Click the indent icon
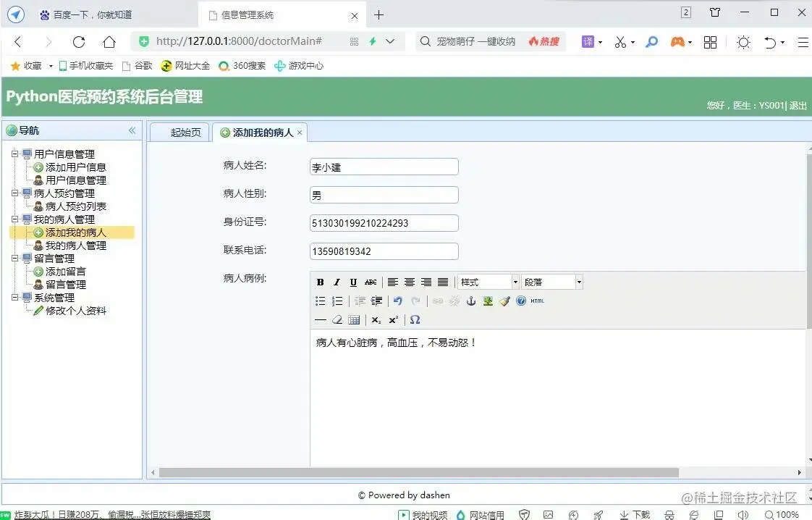 pyautogui.click(x=376, y=301)
